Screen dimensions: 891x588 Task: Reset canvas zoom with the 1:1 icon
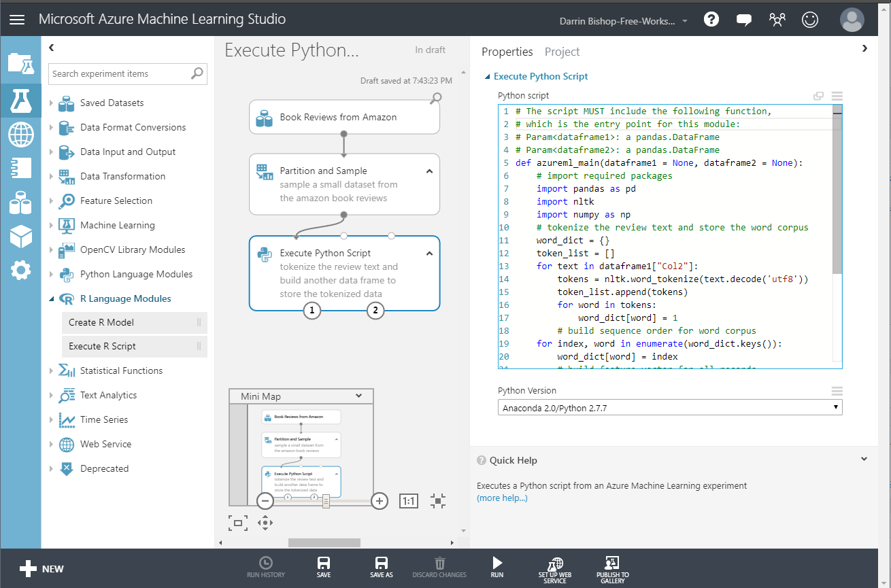(x=409, y=500)
